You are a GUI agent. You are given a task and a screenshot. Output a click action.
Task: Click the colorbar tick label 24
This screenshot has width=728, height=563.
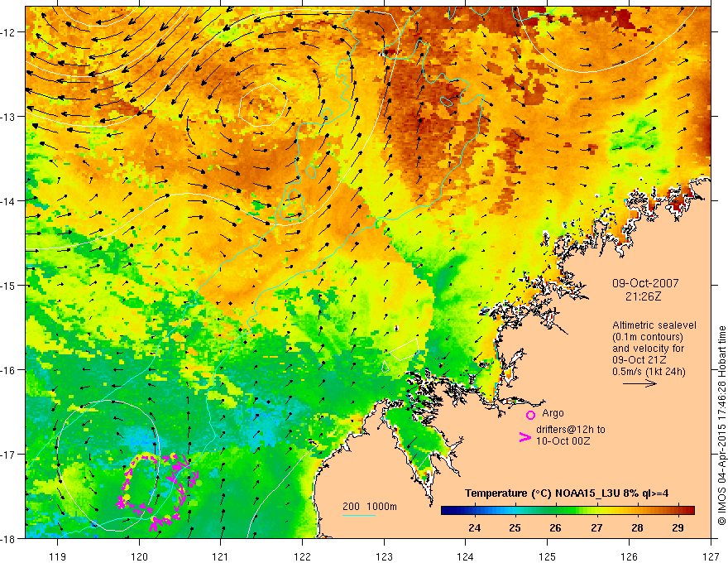[x=474, y=528]
